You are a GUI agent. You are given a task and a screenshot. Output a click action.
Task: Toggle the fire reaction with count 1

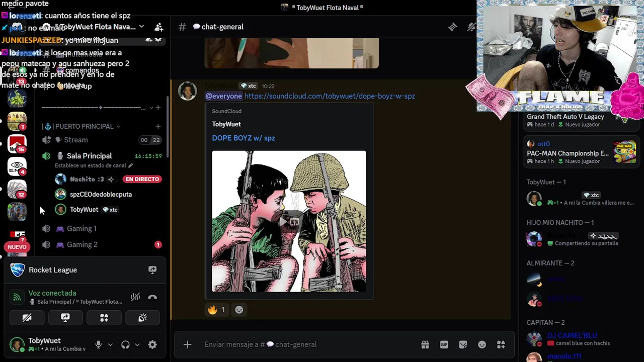(x=216, y=310)
